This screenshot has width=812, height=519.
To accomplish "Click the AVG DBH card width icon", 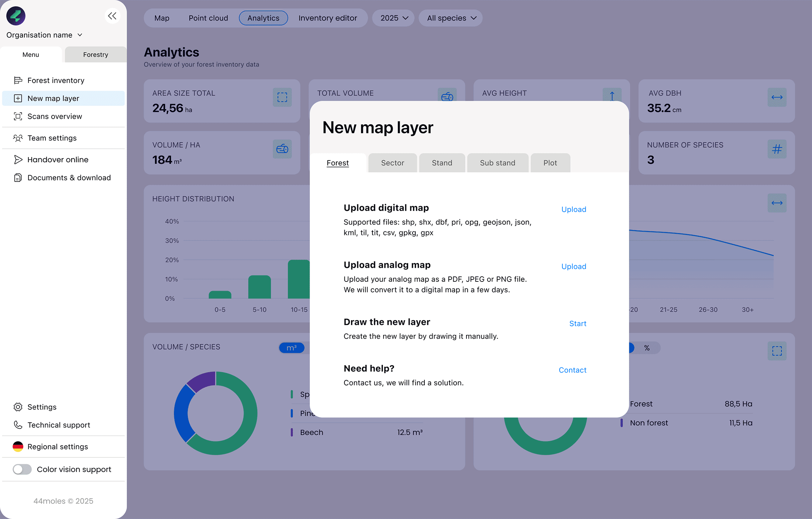I will coord(777,97).
